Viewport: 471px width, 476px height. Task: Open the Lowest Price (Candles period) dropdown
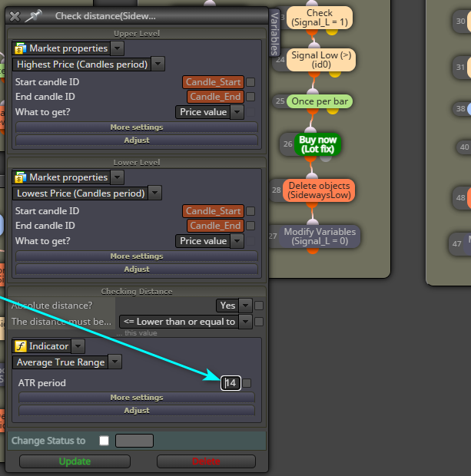pos(155,193)
